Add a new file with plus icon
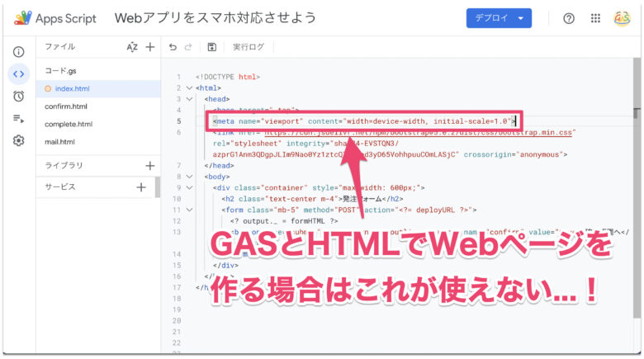Viewport: 644px width, 359px height. [x=150, y=47]
